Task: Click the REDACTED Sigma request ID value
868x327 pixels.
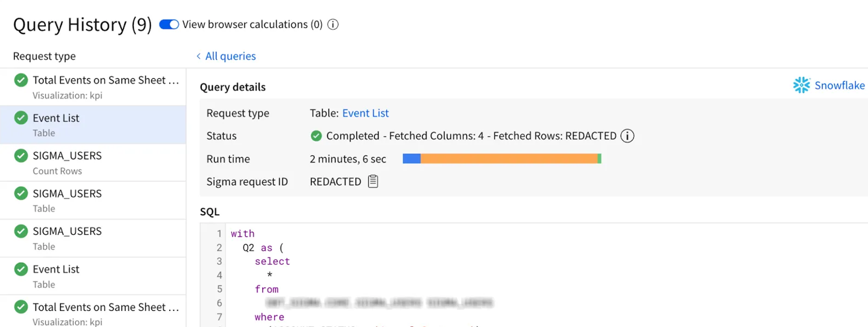Action: coord(335,182)
